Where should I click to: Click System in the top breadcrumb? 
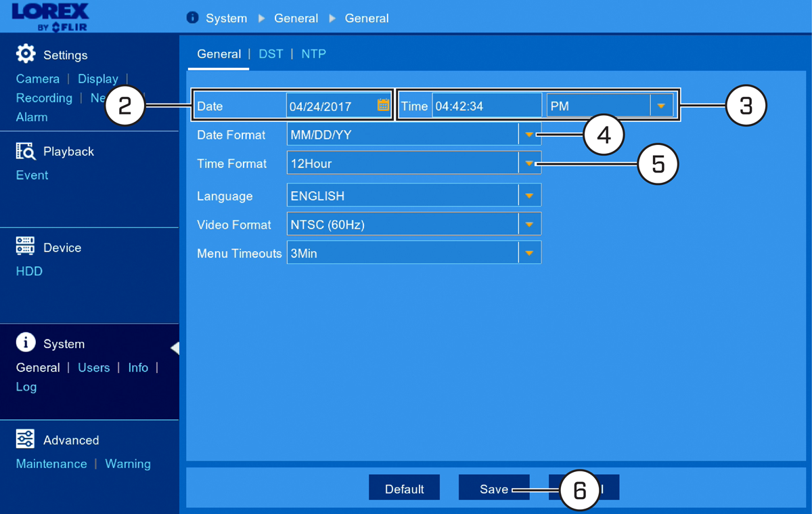[226, 18]
